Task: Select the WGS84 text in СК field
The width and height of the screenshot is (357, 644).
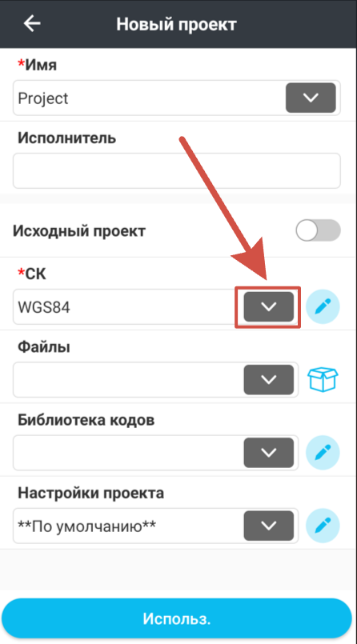Action: coord(44,307)
